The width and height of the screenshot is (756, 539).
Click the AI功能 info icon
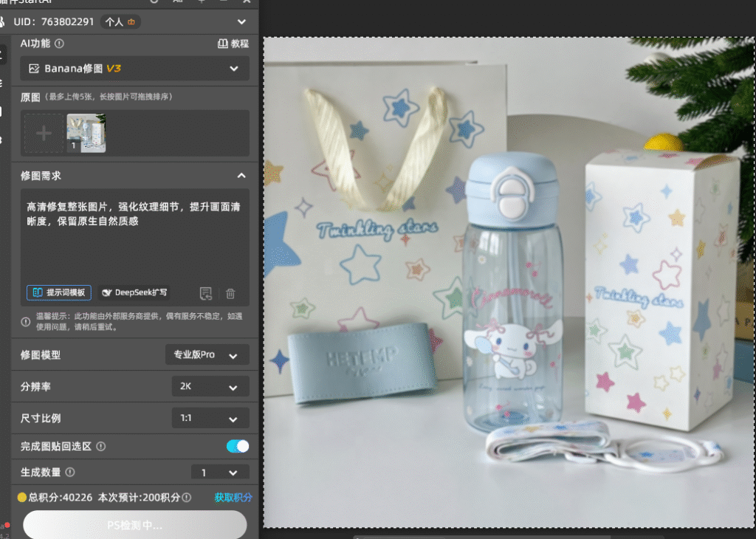tap(59, 44)
